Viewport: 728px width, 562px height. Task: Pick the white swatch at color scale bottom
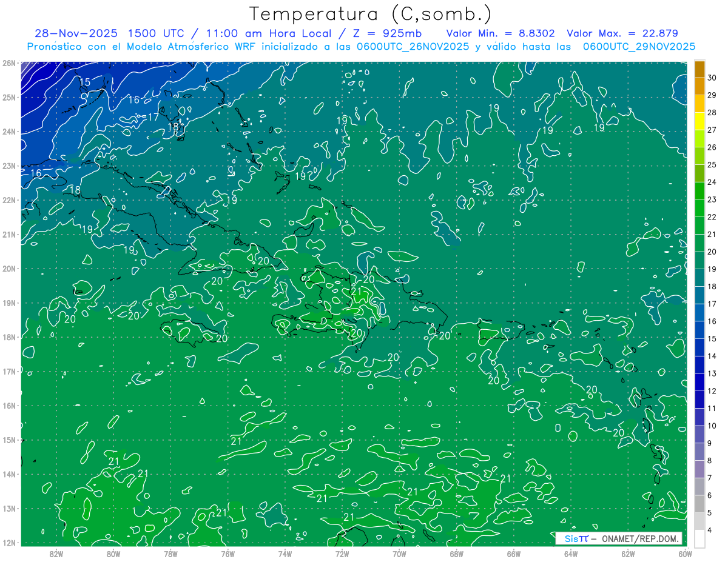[699, 538]
